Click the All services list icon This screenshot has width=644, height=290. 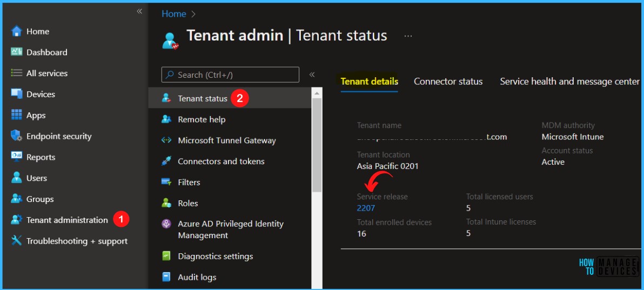16,73
